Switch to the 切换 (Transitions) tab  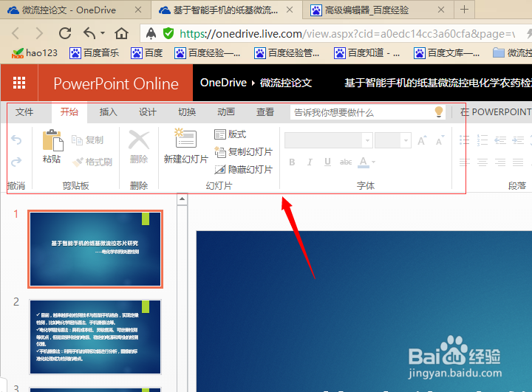(187, 112)
